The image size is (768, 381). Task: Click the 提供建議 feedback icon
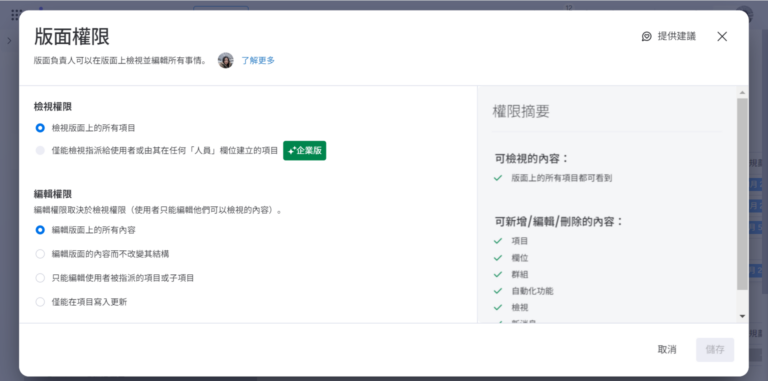(647, 36)
